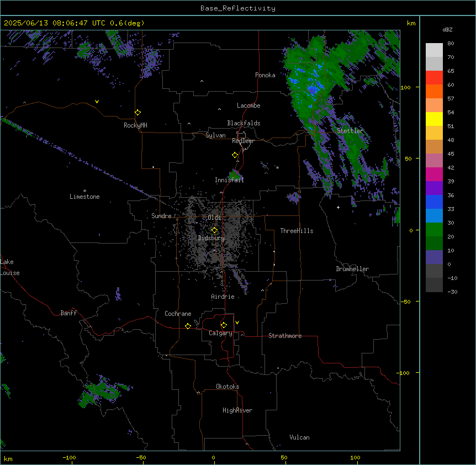476x465 pixels.
Task: Click the yellow diamond marker above RockyMH
Action: click(137, 113)
